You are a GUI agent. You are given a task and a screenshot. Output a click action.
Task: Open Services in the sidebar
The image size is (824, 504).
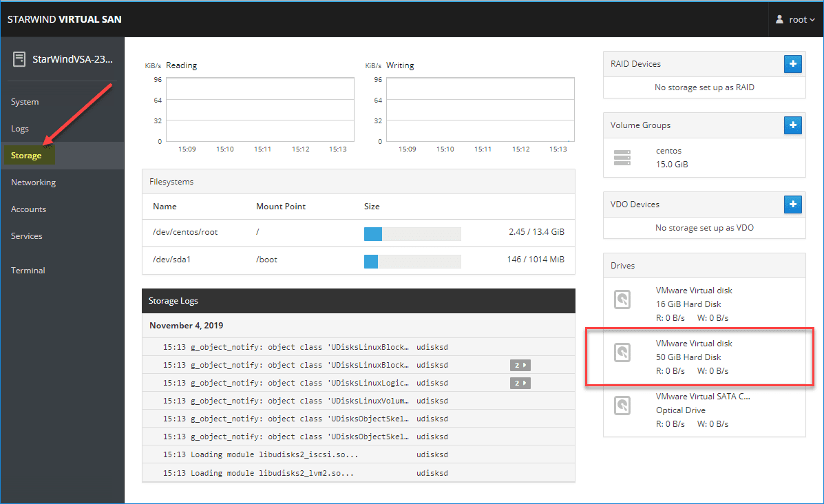[x=26, y=236]
